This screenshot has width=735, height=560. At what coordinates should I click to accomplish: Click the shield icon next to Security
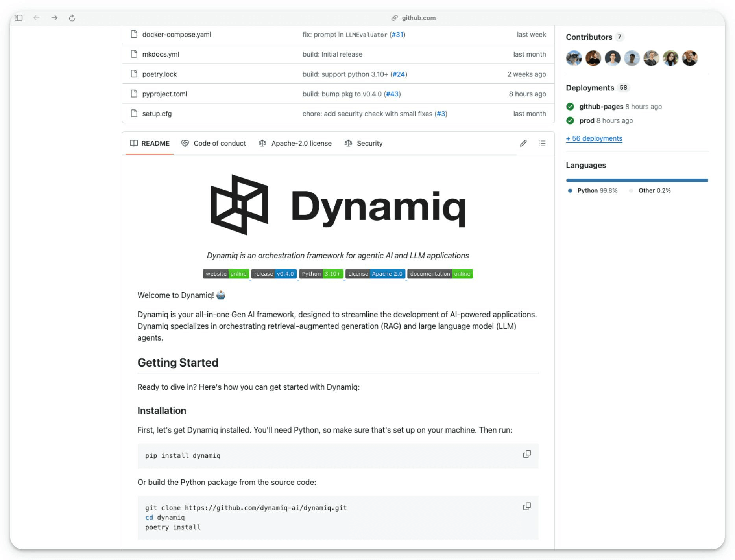coord(348,143)
